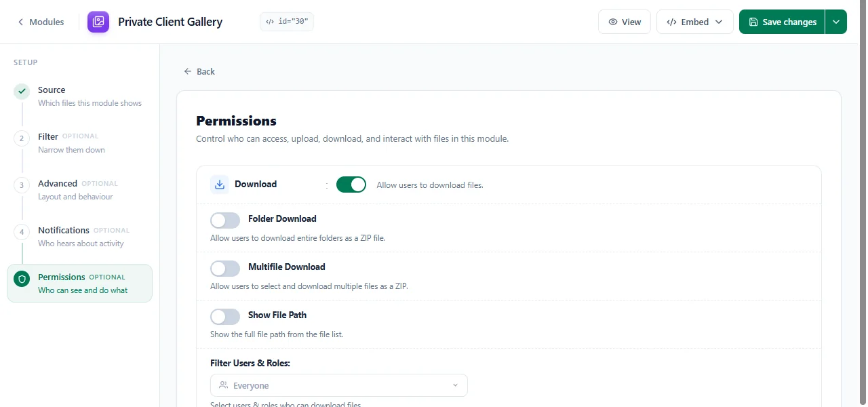Viewport: 868px width, 407px height.
Task: Open the Advanced setup step
Action: tap(79, 190)
